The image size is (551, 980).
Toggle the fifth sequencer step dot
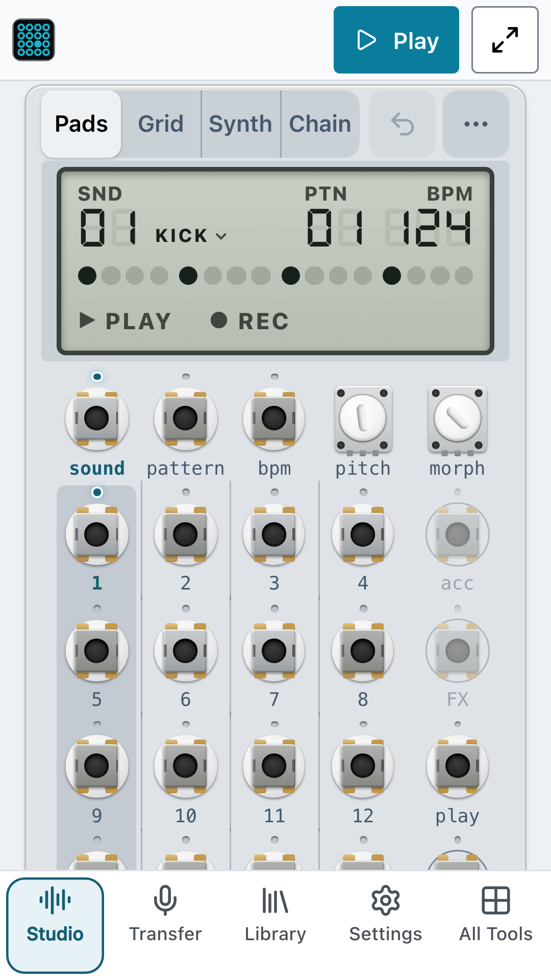188,276
